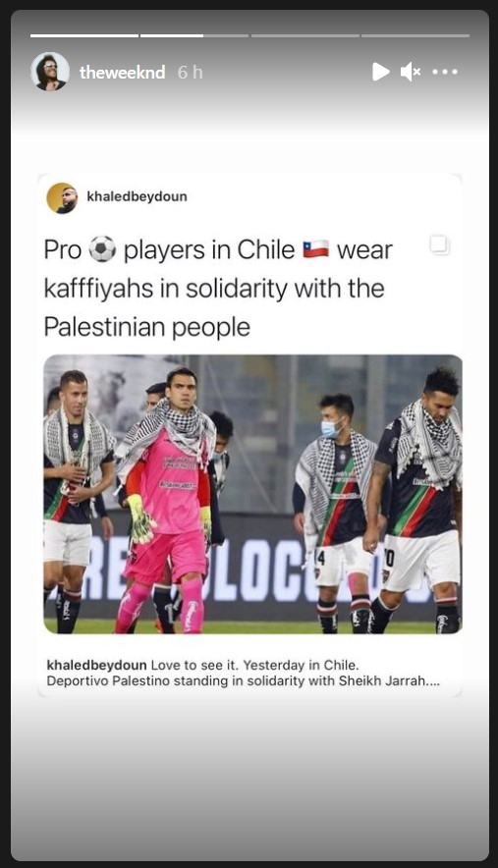
Task: Resume the story with the play button
Action: click(x=380, y=72)
